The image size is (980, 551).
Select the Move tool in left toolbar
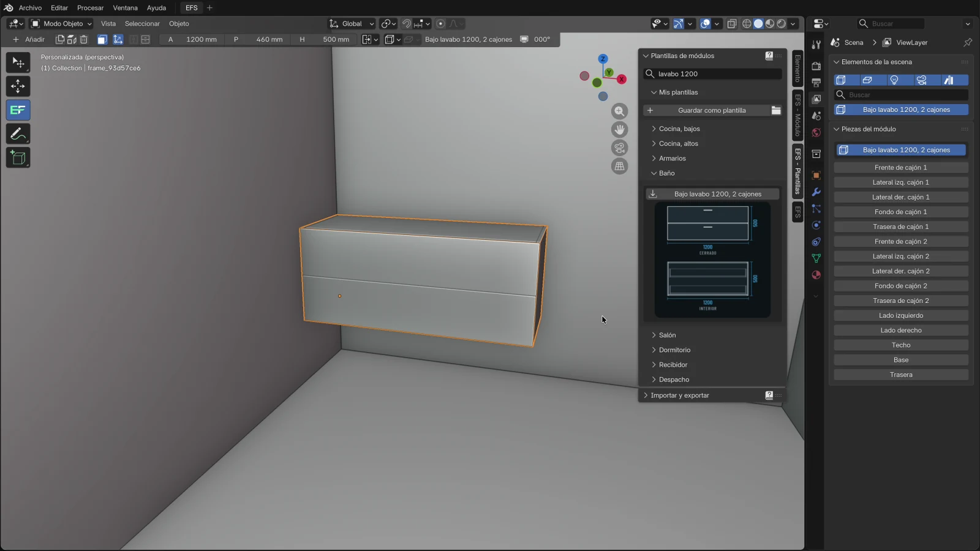click(x=18, y=86)
